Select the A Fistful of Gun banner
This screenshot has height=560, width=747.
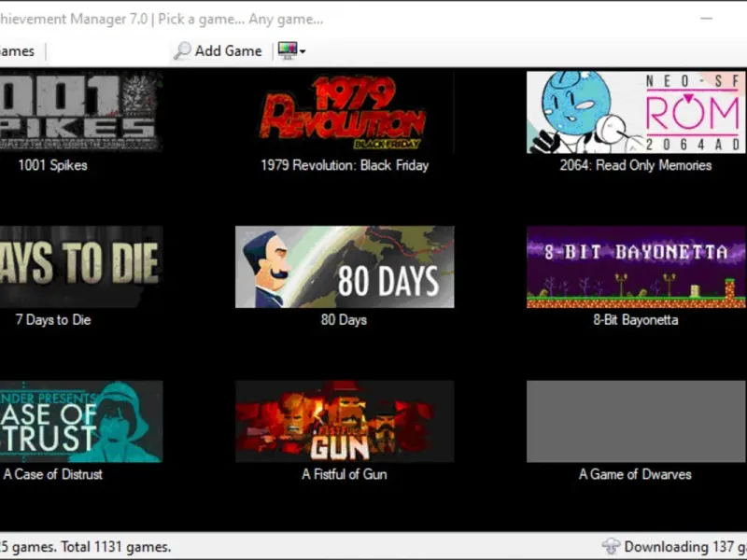coord(345,421)
